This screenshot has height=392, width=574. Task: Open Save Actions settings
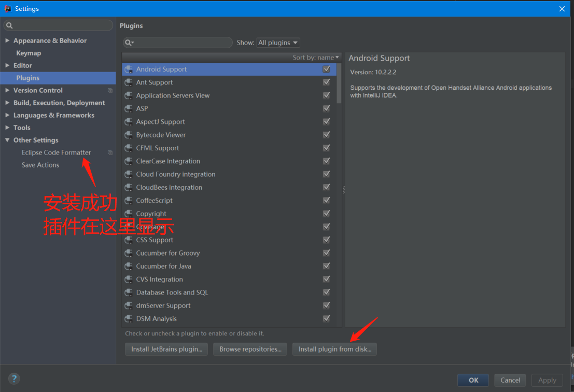[x=40, y=165]
